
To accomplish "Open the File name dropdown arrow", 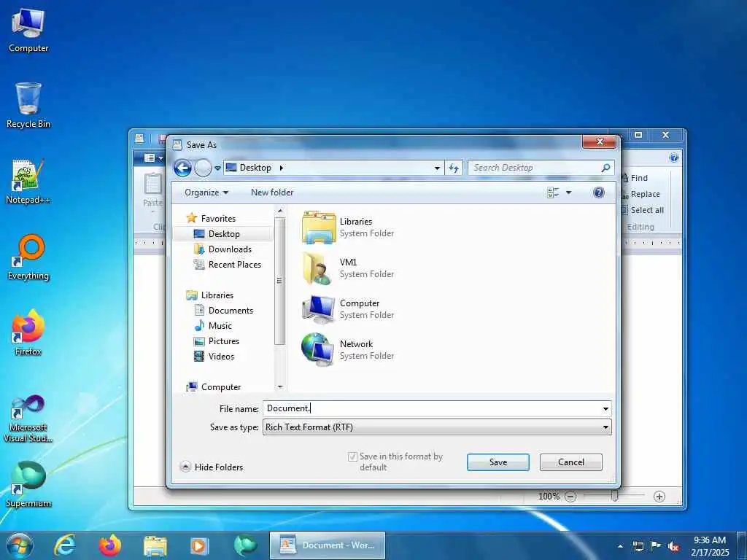I will [x=605, y=408].
